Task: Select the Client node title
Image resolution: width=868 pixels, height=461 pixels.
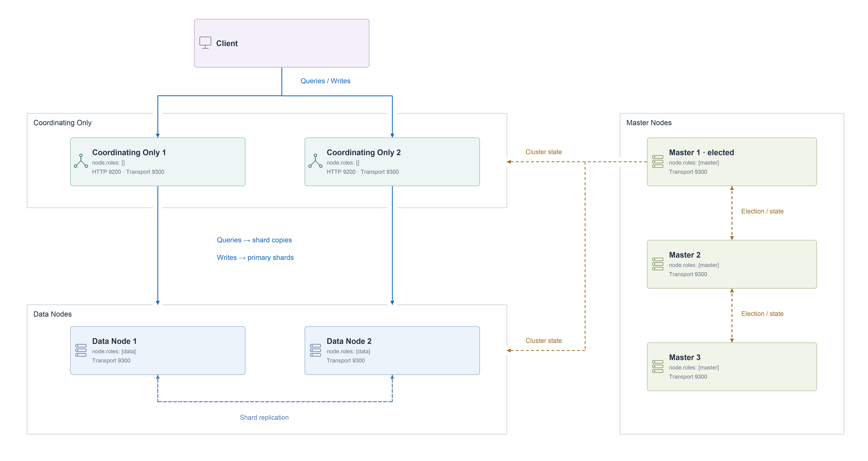Action: (x=227, y=43)
